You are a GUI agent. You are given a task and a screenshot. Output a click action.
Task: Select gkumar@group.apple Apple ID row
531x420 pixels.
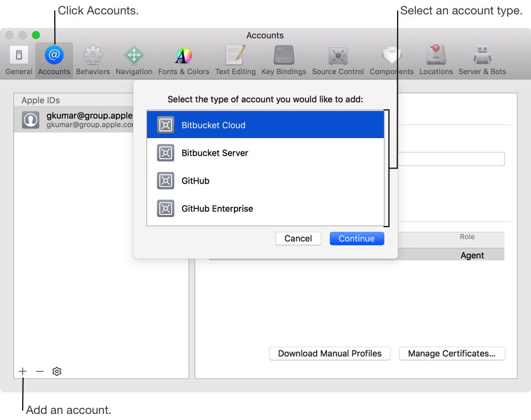coord(74,119)
